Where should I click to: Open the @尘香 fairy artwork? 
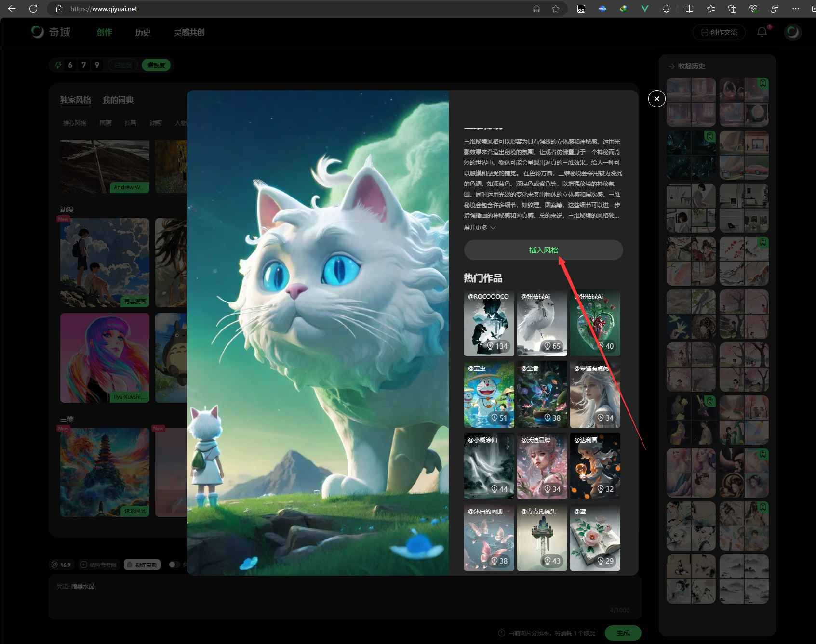(x=542, y=394)
